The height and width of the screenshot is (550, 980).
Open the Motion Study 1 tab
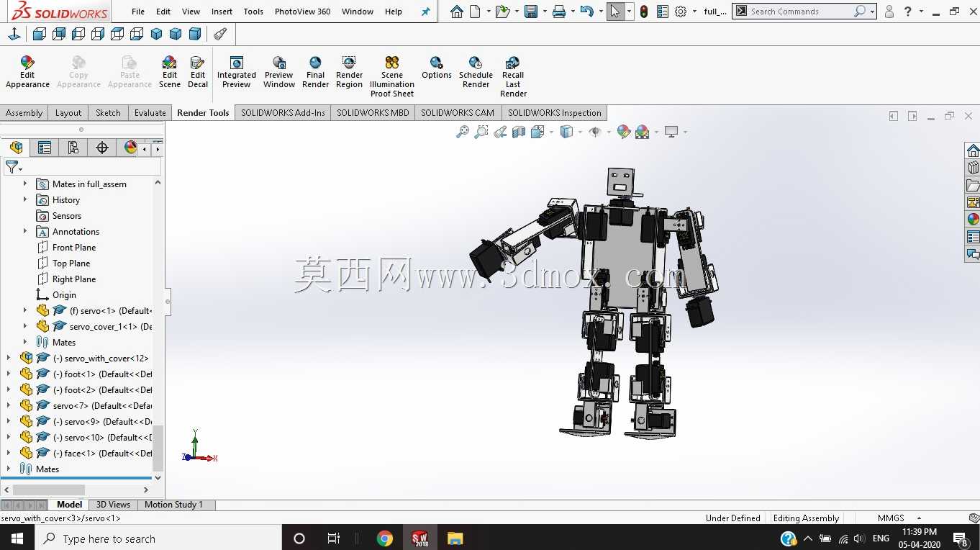[x=173, y=505]
